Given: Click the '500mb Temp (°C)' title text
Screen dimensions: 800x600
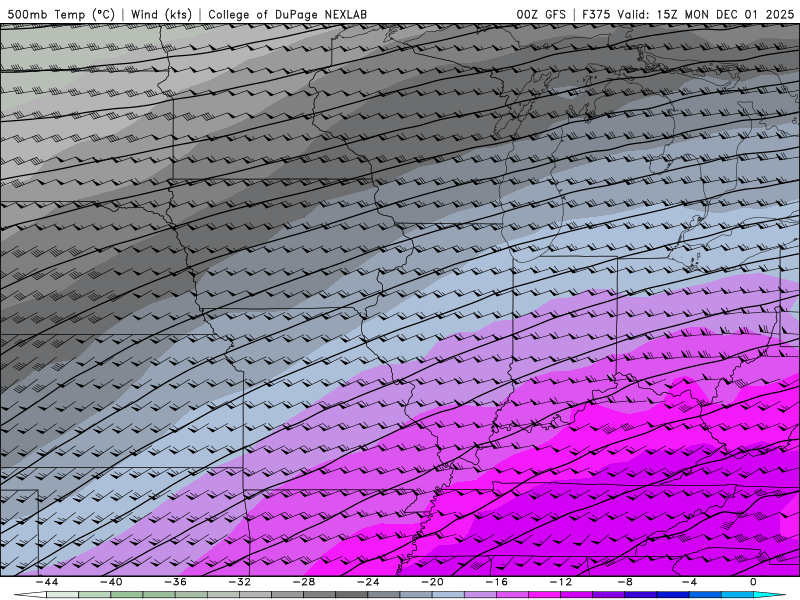Looking at the screenshot, I should (61, 14).
